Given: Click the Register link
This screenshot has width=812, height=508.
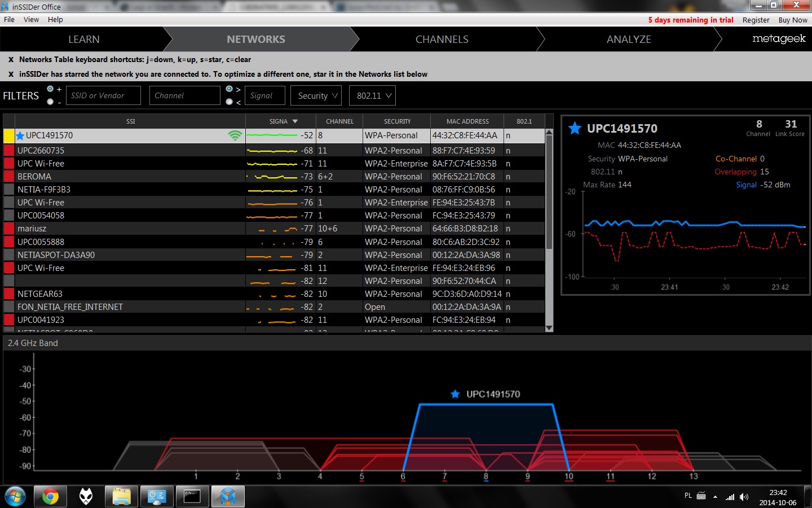Looking at the screenshot, I should point(756,20).
